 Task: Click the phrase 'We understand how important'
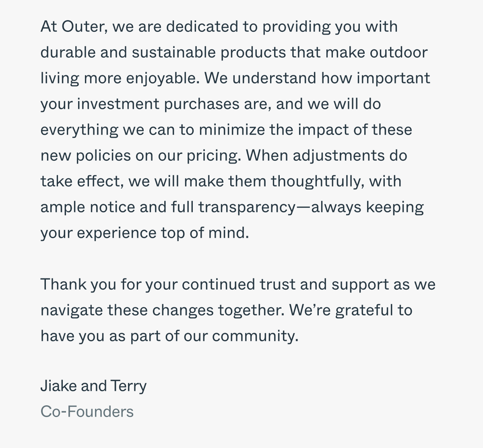tap(317, 79)
